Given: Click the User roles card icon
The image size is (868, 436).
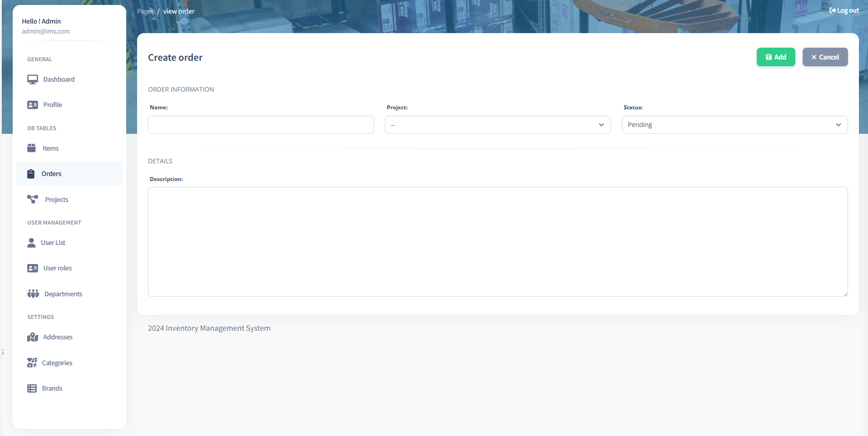Looking at the screenshot, I should tap(32, 268).
